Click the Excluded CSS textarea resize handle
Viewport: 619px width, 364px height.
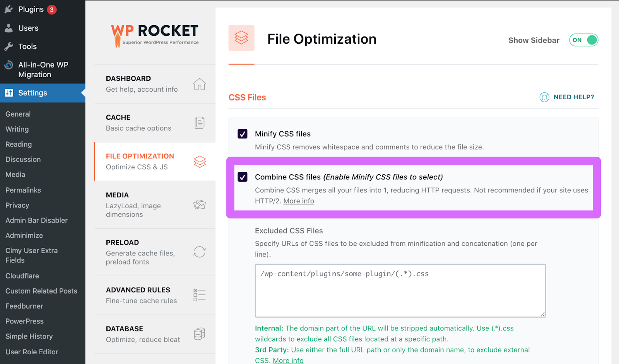[x=542, y=314]
